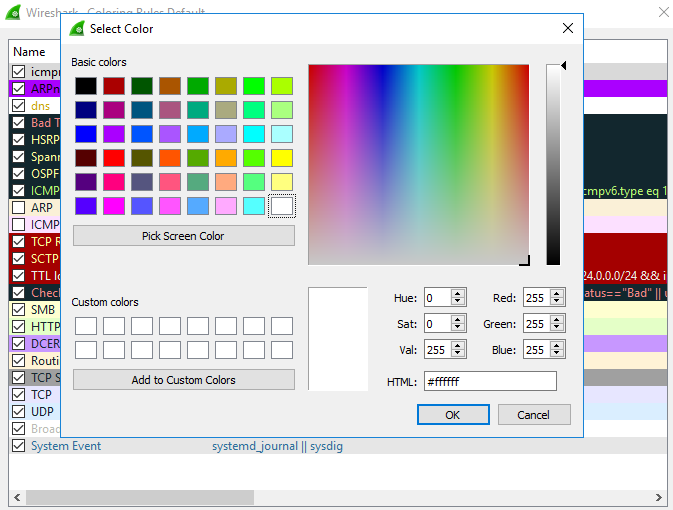The width and height of the screenshot is (673, 510).
Task: Toggle the dns rule checkbox
Action: (x=18, y=106)
